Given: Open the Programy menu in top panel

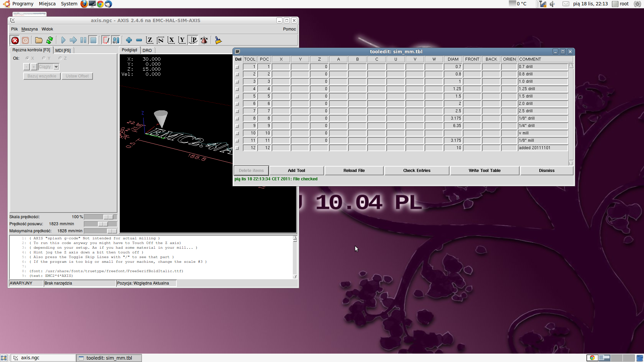Looking at the screenshot, I should pos(23,4).
